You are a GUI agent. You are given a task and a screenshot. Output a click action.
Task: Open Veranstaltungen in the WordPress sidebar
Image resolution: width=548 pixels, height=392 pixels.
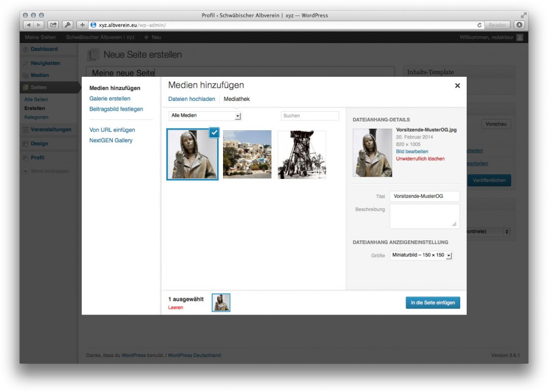[x=51, y=130]
